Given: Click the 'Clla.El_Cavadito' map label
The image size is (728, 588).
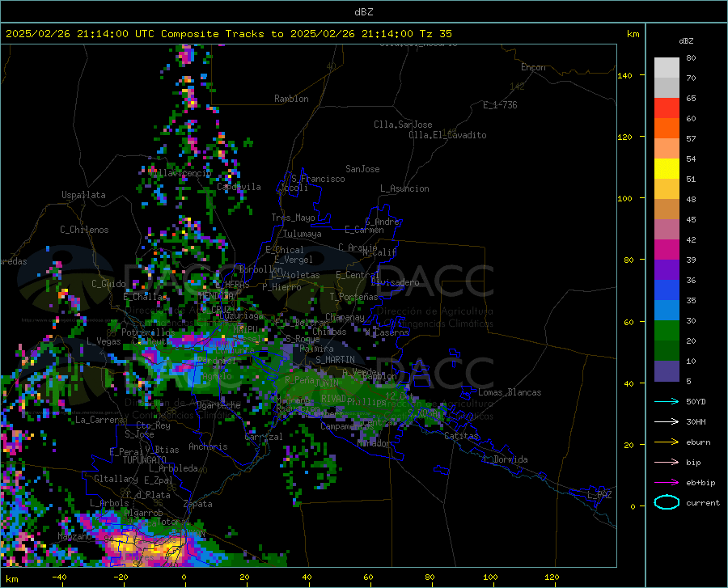Looking at the screenshot, I should (x=447, y=135).
